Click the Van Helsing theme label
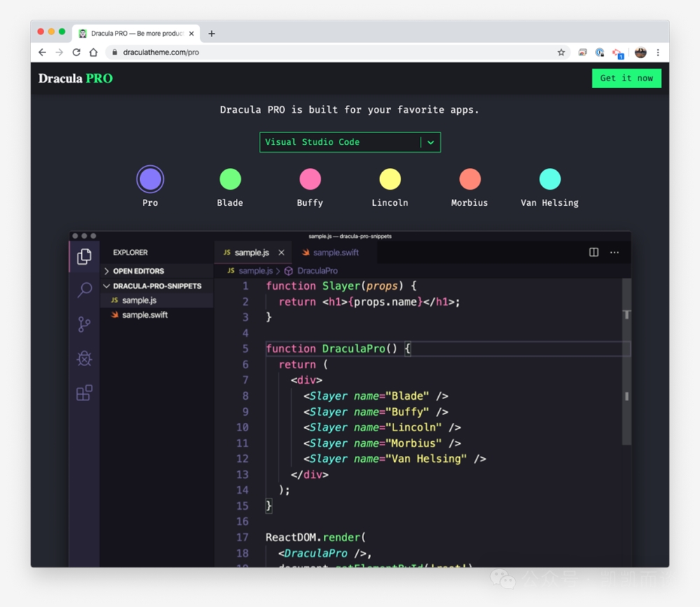700x607 pixels. [549, 203]
